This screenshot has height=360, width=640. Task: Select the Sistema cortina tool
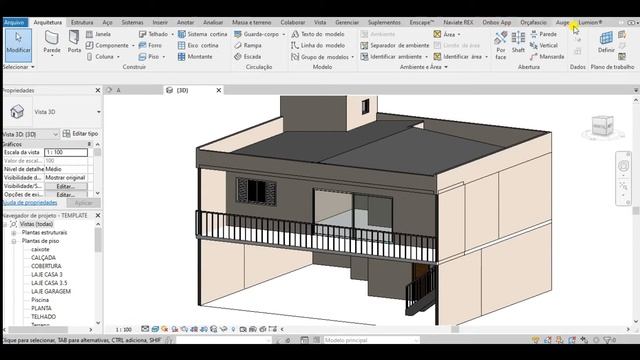tap(202, 34)
